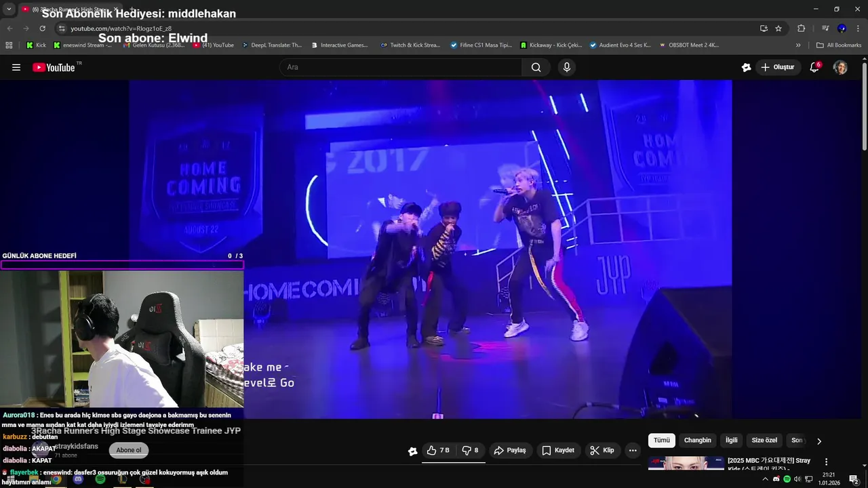Bookmark this page with star icon
Viewport: 868px width, 488px height.
[x=778, y=28]
